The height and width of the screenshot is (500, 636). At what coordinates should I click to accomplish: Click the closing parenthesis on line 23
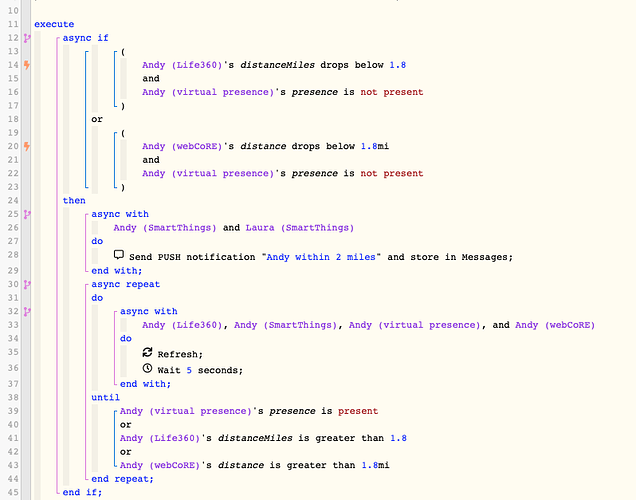[123, 187]
